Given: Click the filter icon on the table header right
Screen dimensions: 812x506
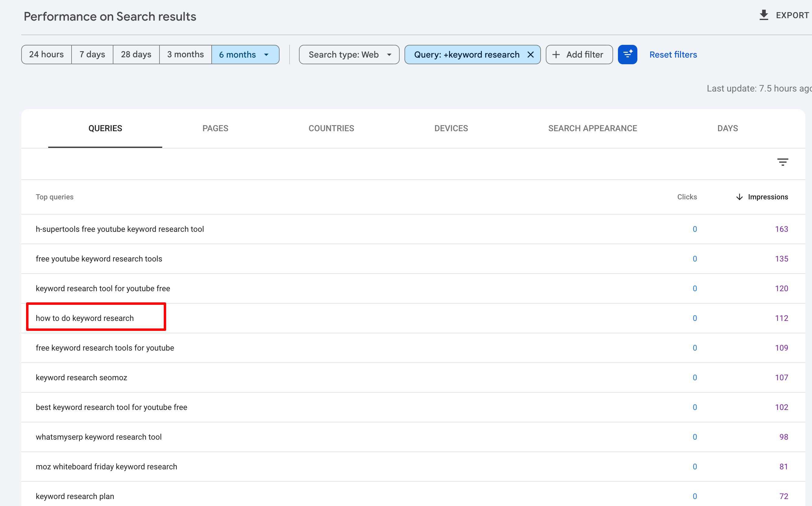Looking at the screenshot, I should (x=783, y=162).
